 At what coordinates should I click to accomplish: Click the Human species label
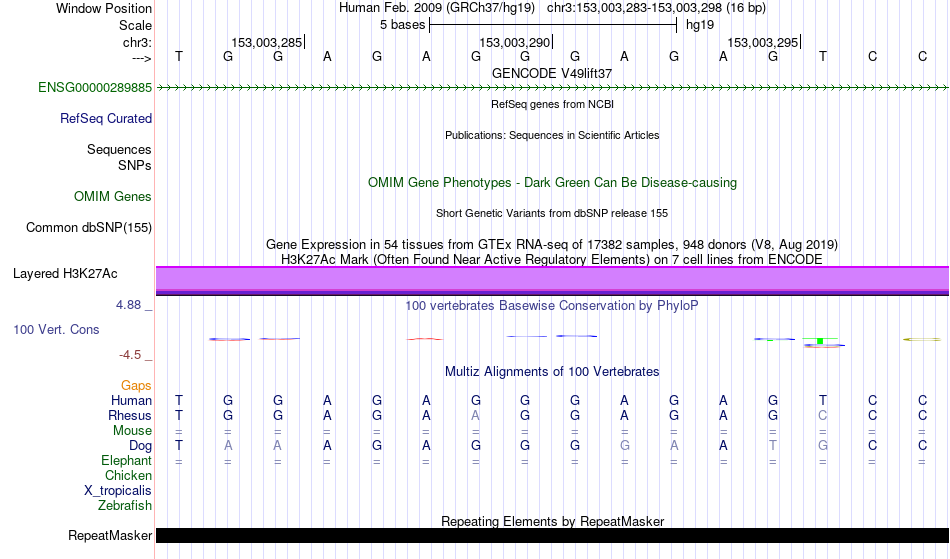point(131,400)
